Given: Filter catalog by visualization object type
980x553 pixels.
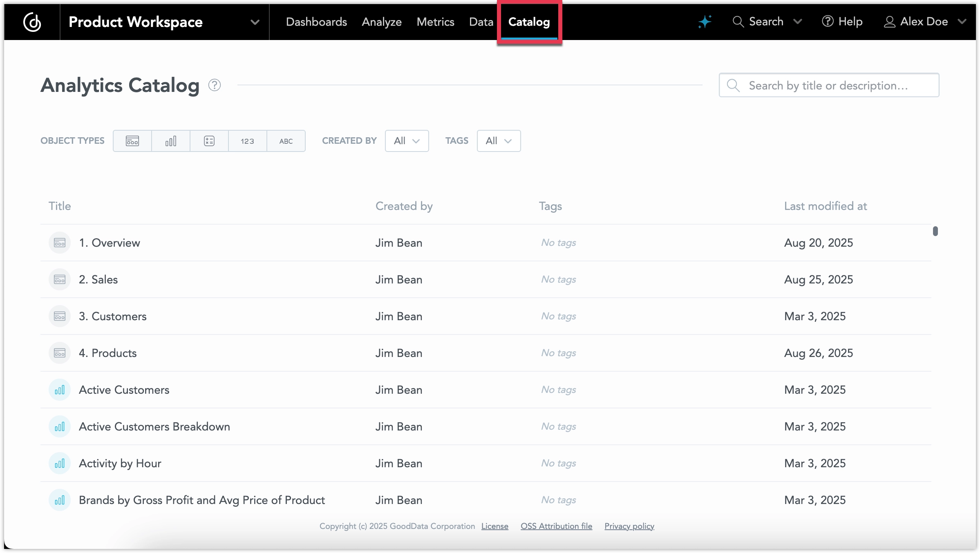Looking at the screenshot, I should point(170,141).
